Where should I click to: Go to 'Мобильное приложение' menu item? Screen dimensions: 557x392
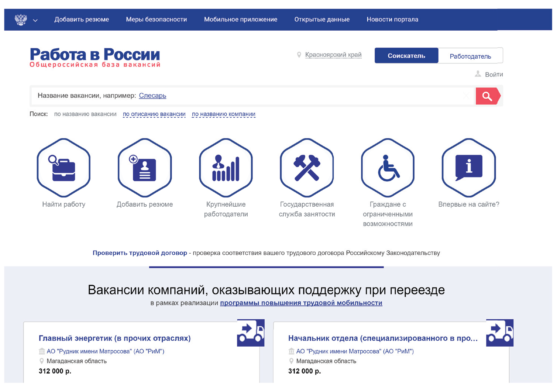[241, 20]
